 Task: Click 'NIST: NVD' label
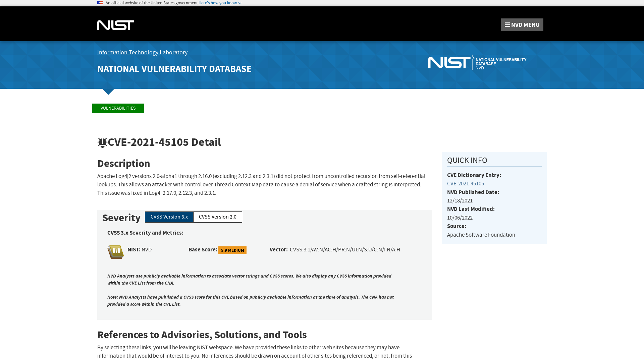[140, 250]
